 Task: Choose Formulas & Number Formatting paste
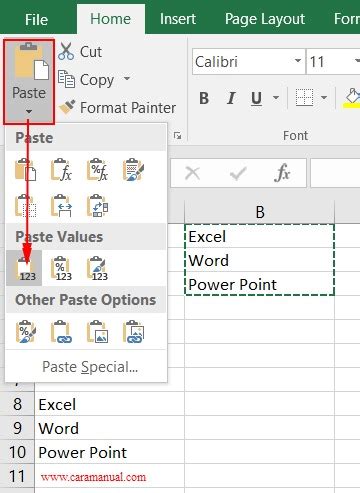click(97, 170)
